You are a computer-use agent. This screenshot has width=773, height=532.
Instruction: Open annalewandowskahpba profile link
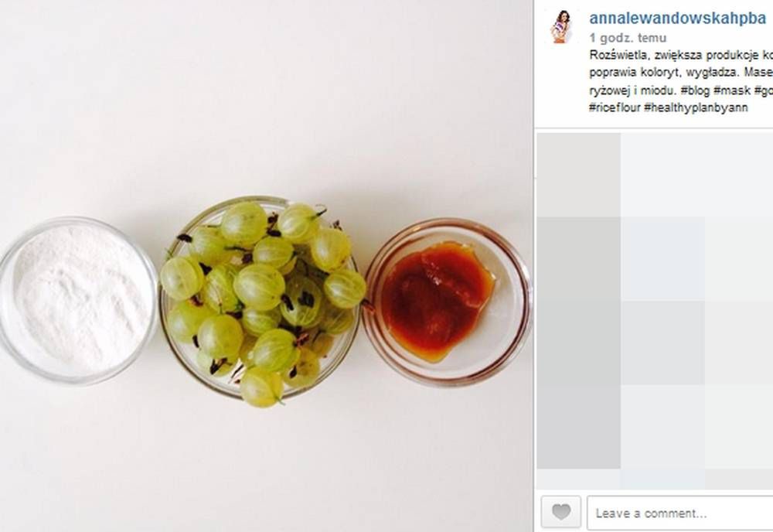[677, 19]
